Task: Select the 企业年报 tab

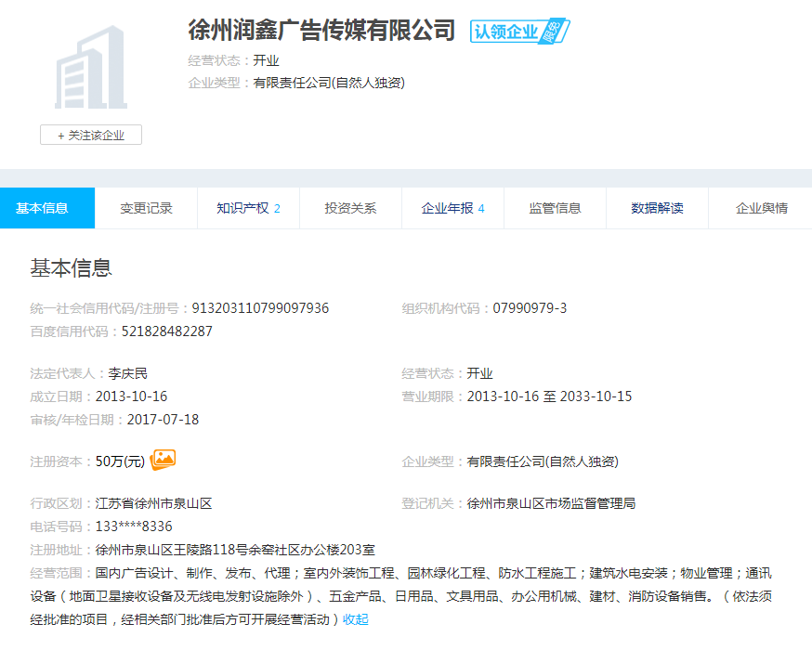Action: coord(452,208)
